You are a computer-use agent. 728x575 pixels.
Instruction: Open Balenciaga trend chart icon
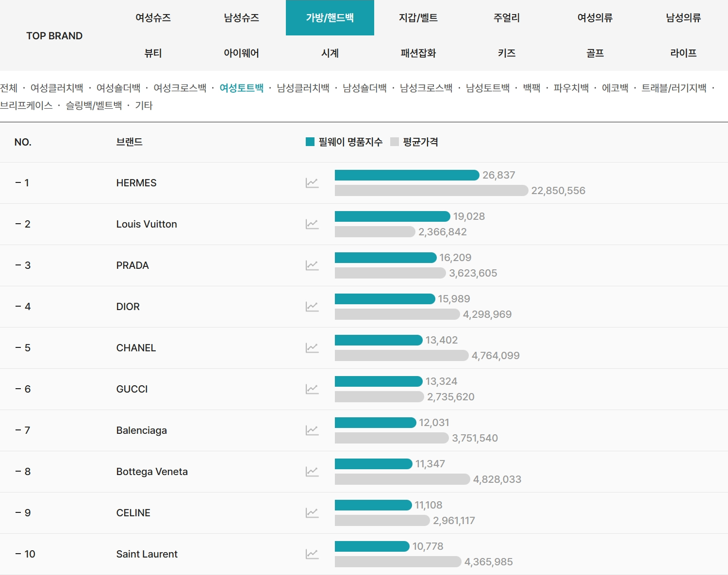(312, 430)
